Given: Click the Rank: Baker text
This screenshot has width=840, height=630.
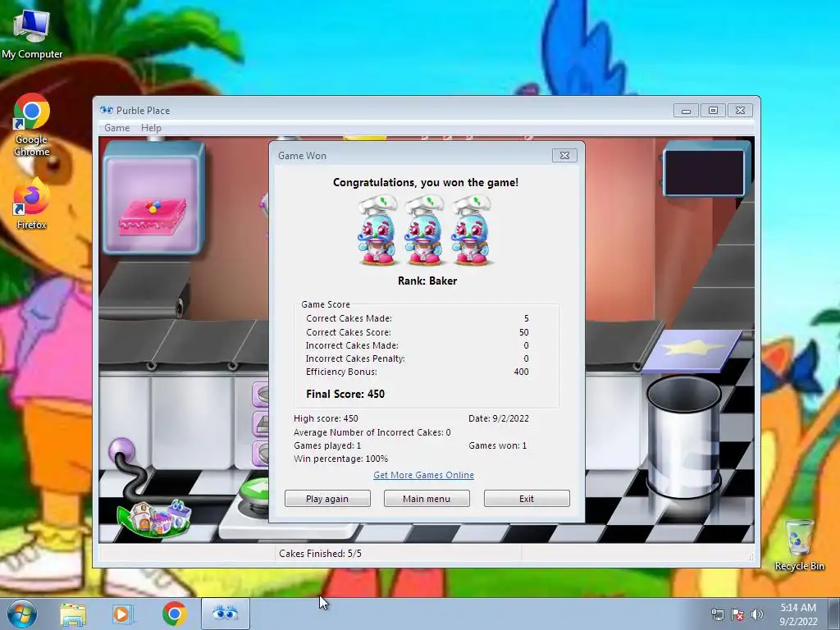Looking at the screenshot, I should click(x=427, y=281).
